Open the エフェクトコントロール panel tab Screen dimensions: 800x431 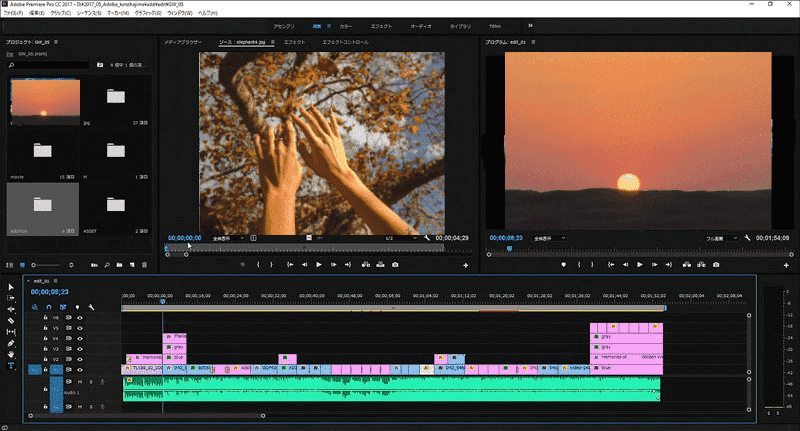pyautogui.click(x=345, y=42)
